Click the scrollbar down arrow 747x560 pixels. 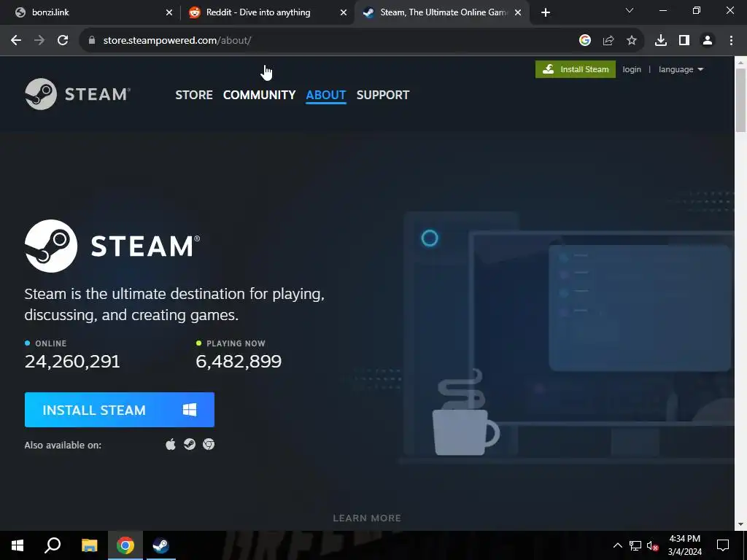click(741, 524)
